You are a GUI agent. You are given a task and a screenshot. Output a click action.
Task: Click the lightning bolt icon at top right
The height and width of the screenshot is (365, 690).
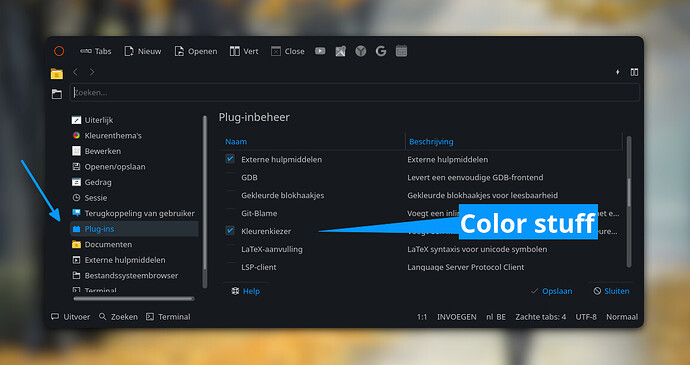click(617, 72)
